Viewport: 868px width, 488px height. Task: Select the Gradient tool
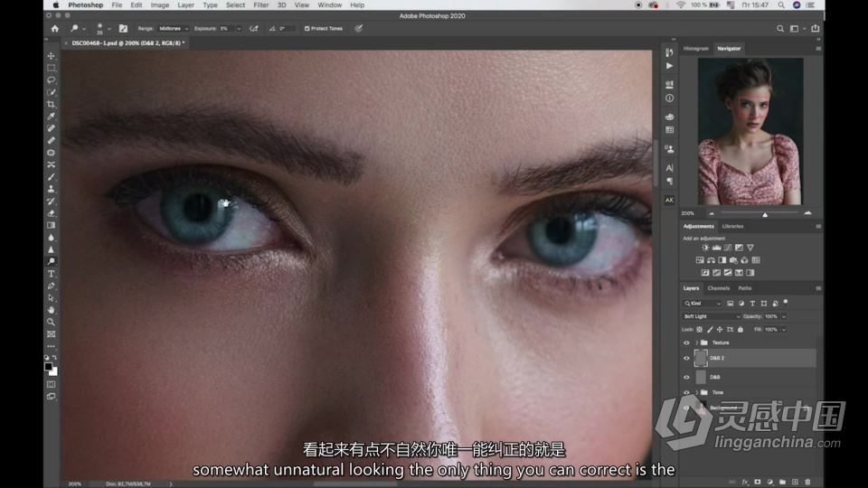(51, 226)
